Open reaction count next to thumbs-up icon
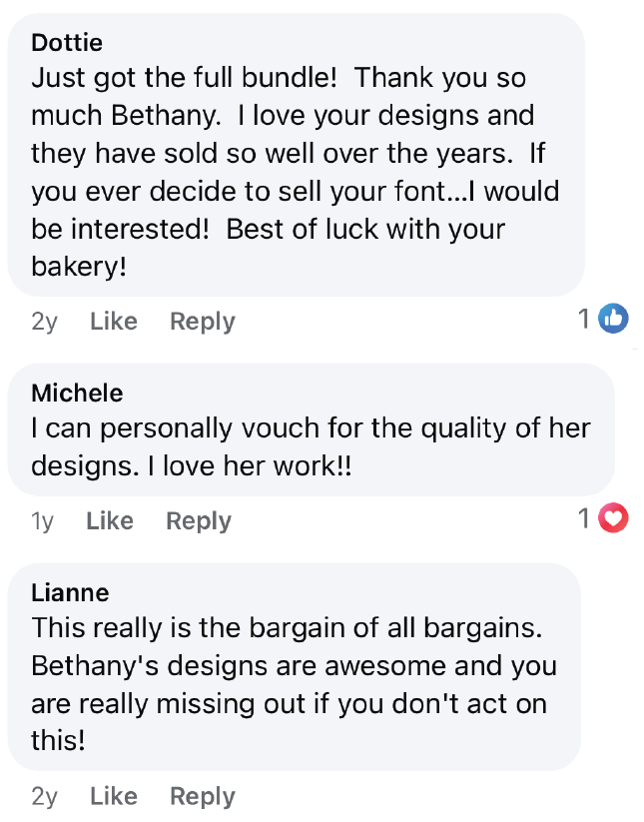The image size is (644, 822). coord(584,320)
